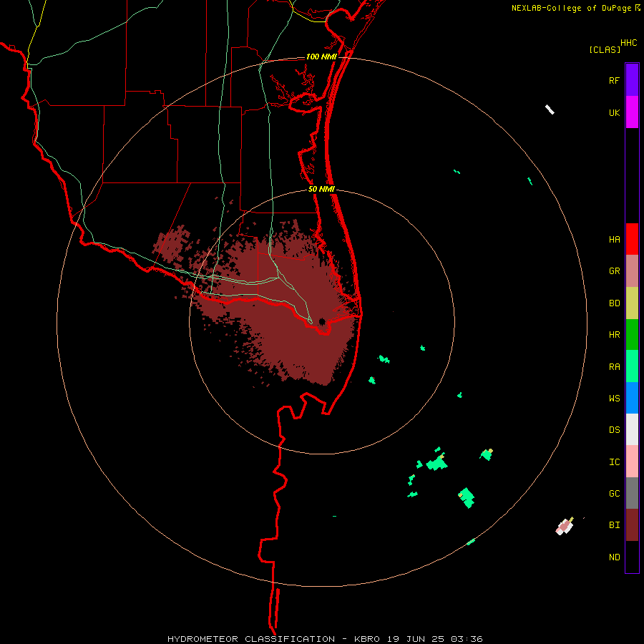Click the HHC product code label
644x644 pixels.
[628, 43]
